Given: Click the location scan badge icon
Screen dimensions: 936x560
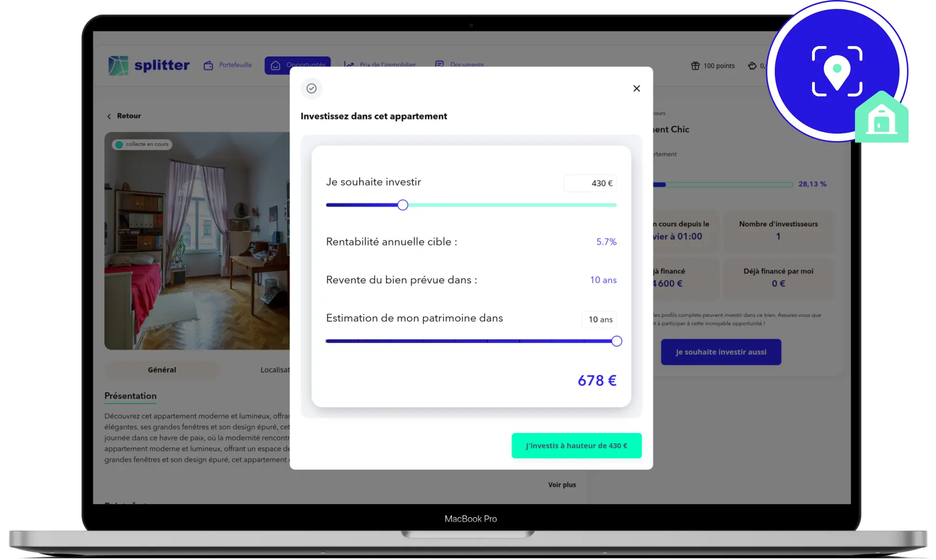Looking at the screenshot, I should [x=837, y=71].
